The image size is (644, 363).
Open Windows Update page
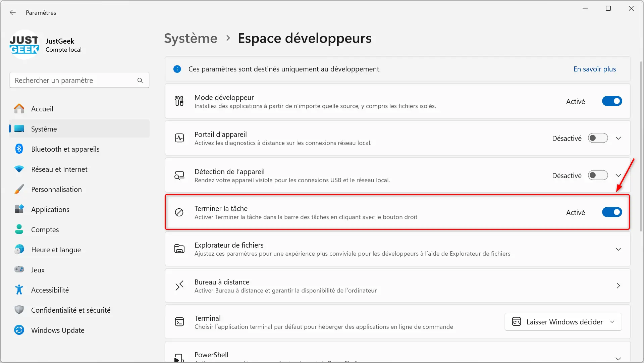click(x=79, y=330)
